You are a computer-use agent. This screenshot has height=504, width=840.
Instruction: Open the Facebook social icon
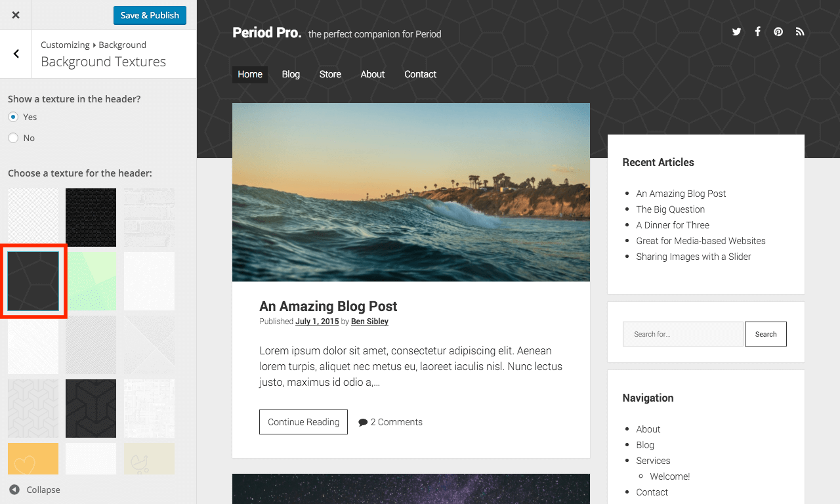coord(757,31)
